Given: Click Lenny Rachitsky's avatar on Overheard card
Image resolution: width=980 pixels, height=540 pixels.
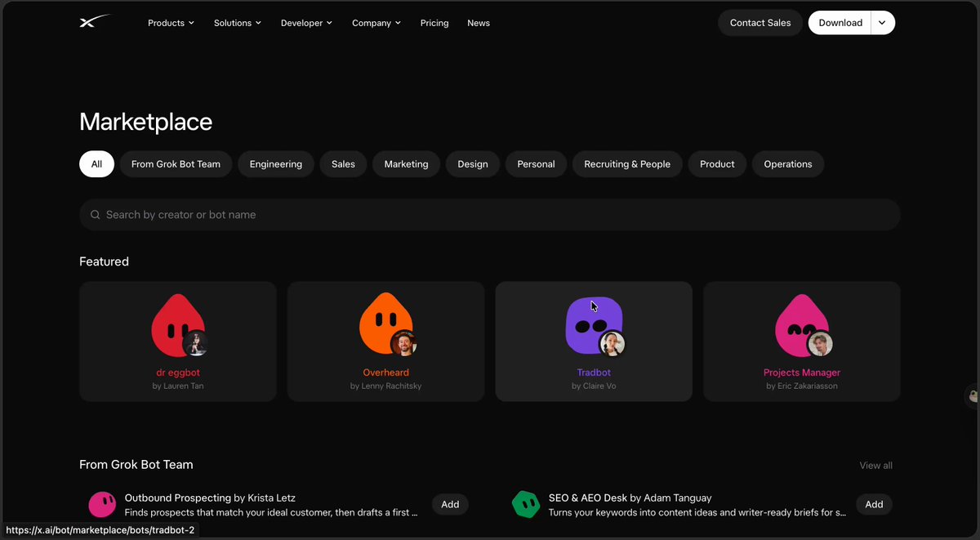Looking at the screenshot, I should click(x=403, y=344).
